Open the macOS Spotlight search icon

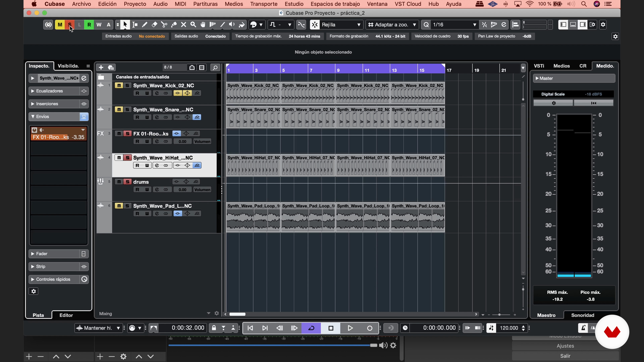pyautogui.click(x=584, y=4)
